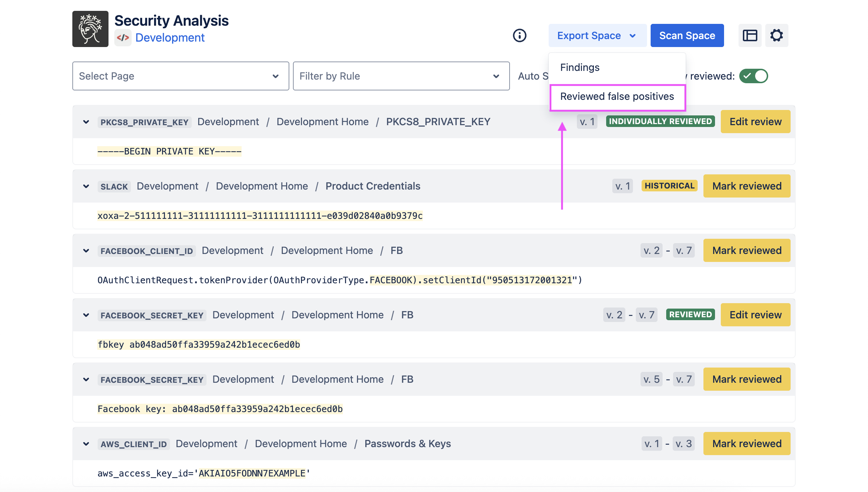The height and width of the screenshot is (492, 868).
Task: Collapse the PKCS8_PRIVATE_KEY finding chevron
Action: click(x=86, y=122)
